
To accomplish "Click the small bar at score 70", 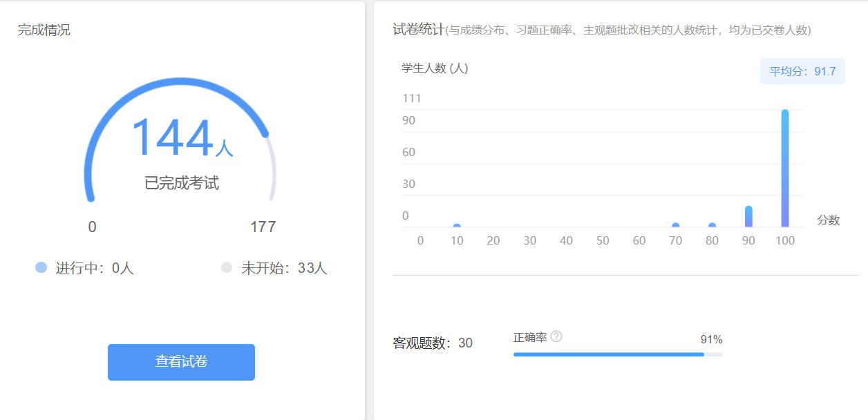I will pyautogui.click(x=675, y=225).
